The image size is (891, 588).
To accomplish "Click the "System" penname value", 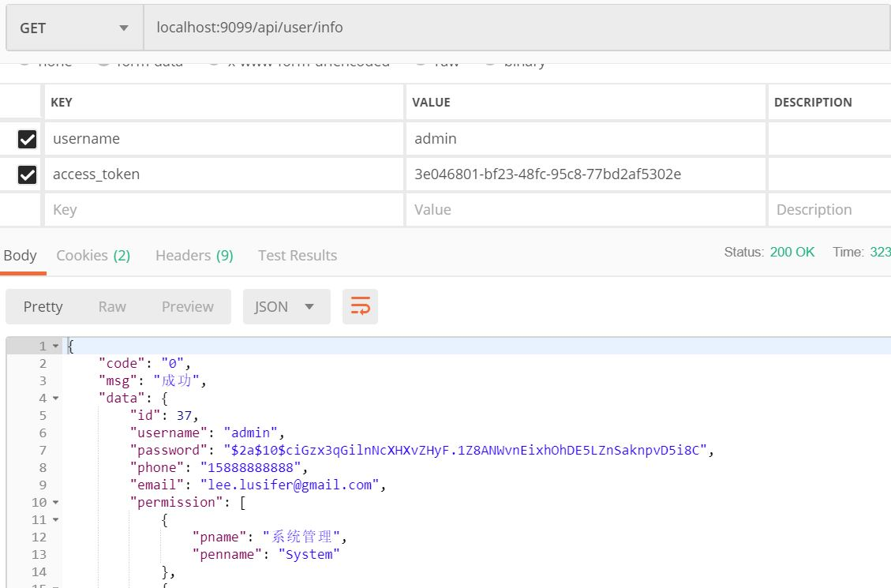I will click(x=309, y=555).
